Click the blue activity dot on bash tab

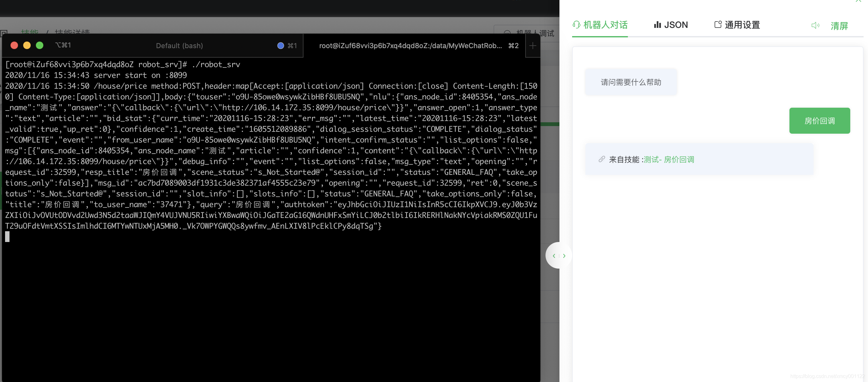[x=280, y=46]
